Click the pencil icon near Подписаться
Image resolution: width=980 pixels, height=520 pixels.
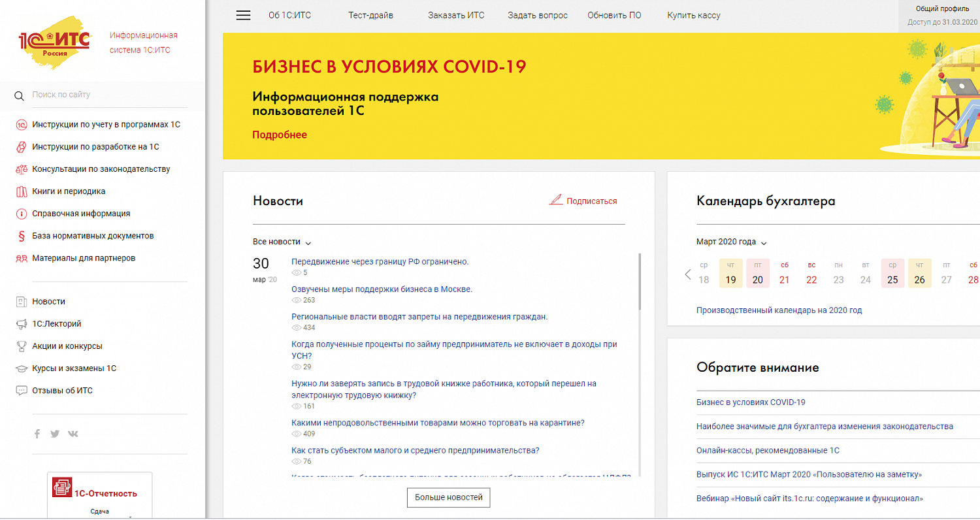(555, 201)
